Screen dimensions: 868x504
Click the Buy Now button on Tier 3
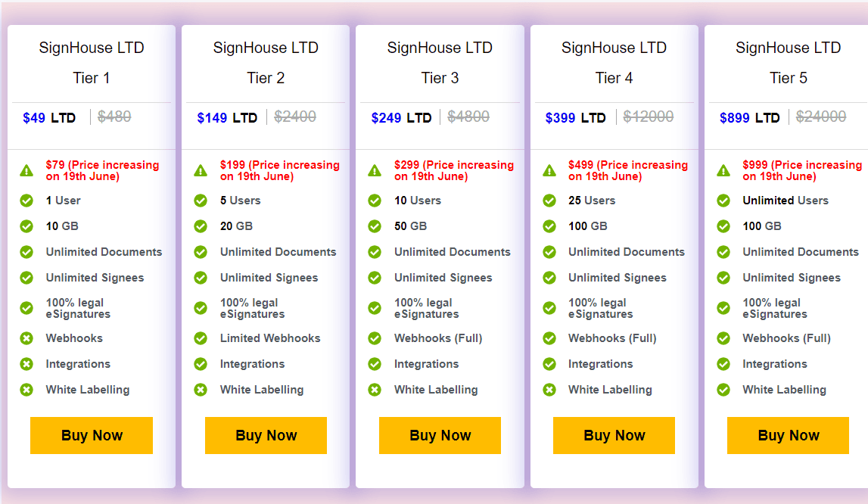click(x=440, y=435)
